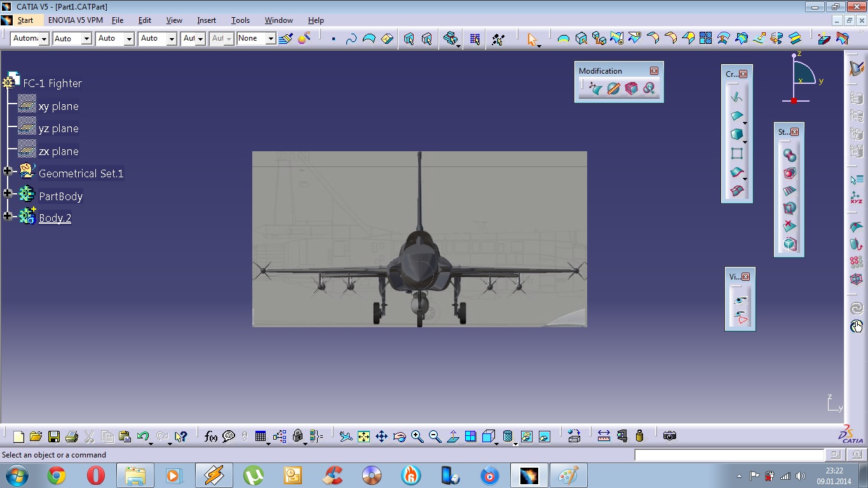This screenshot has height=488, width=868.
Task: Select the yz plane in tree
Action: pos(58,128)
